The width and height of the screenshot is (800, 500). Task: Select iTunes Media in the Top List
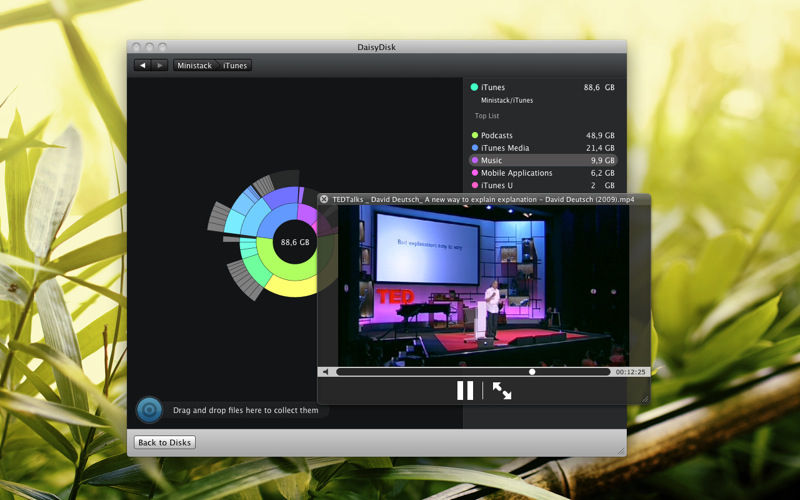click(x=543, y=148)
